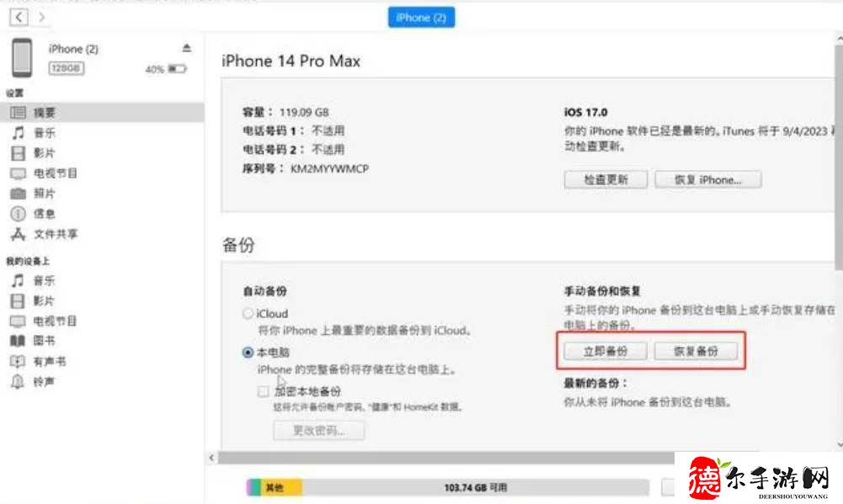
Task: Click the 最新的备份: label
Action: [x=595, y=383]
